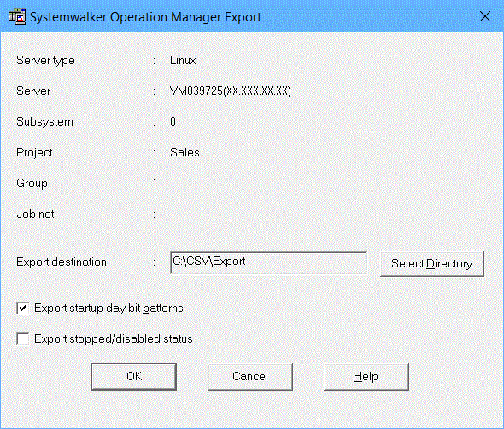504x429 pixels.
Task: Click the Project label
Action: [34, 153]
